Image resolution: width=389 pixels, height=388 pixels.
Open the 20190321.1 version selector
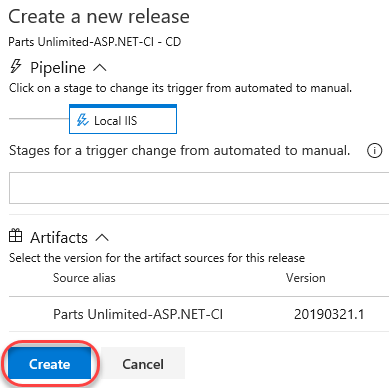click(329, 314)
